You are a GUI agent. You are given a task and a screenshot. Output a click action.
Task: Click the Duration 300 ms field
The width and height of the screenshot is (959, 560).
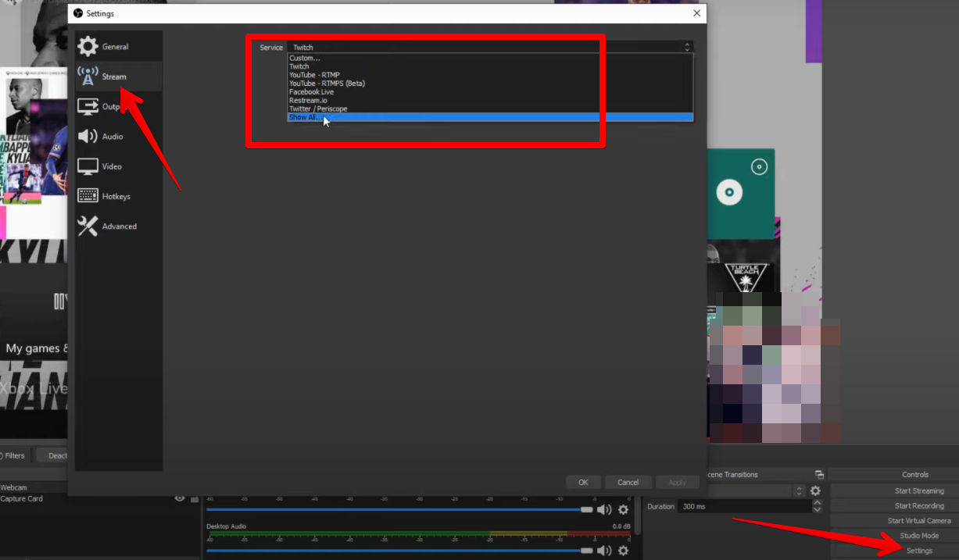pyautogui.click(x=744, y=507)
